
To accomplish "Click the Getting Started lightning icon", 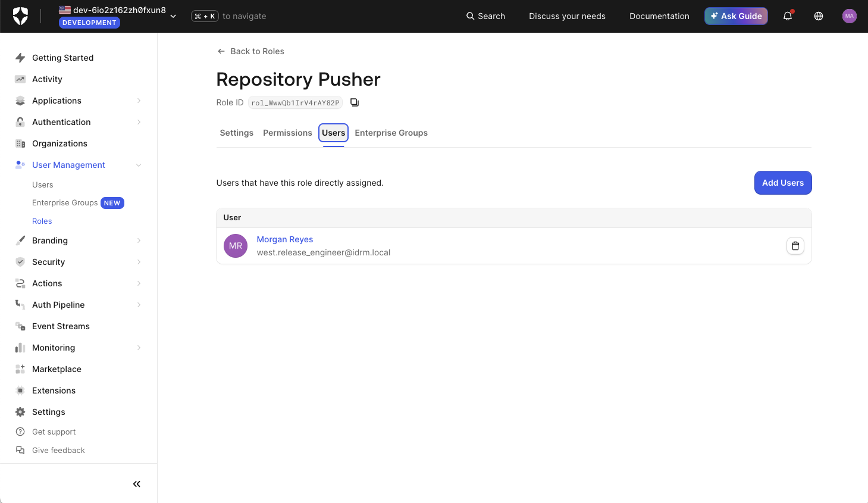I will [20, 58].
